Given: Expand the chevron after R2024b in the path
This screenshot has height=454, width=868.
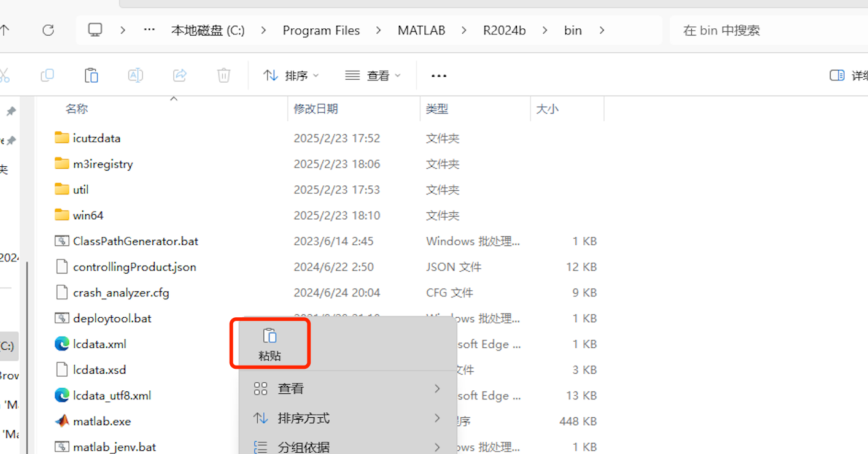Looking at the screenshot, I should coord(544,30).
